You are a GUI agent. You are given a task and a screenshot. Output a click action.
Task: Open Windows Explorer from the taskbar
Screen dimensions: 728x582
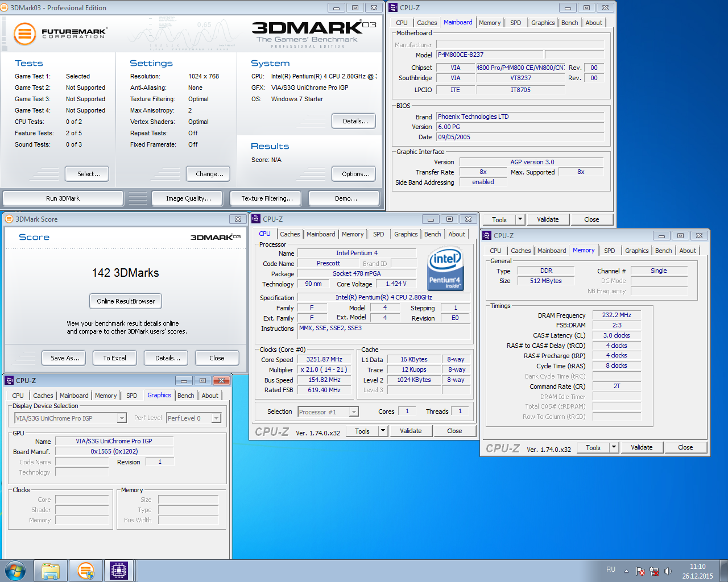point(51,571)
